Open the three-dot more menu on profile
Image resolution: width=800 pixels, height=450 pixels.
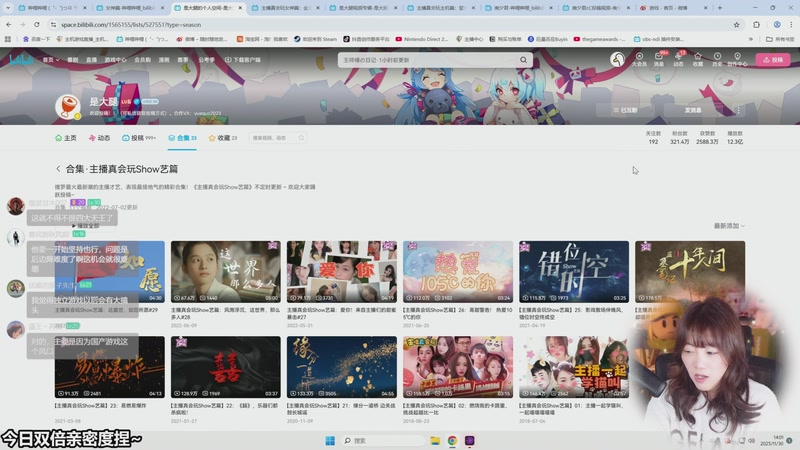(x=738, y=110)
